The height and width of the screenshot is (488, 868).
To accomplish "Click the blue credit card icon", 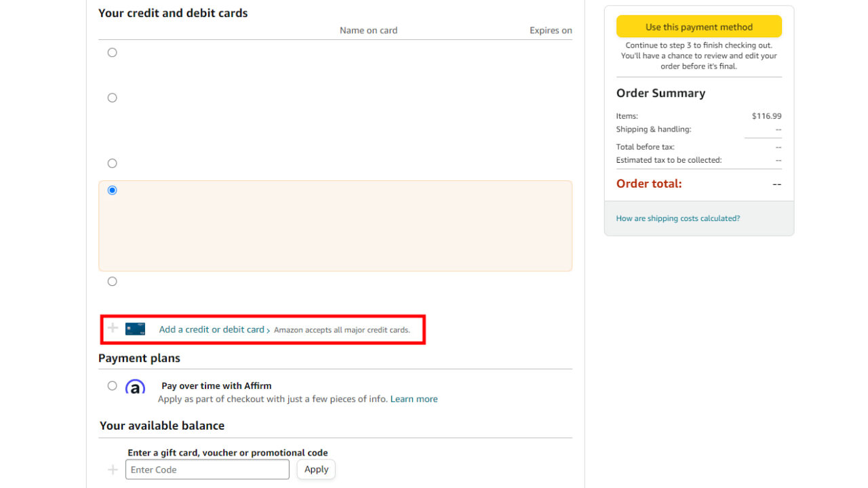I will coord(135,329).
